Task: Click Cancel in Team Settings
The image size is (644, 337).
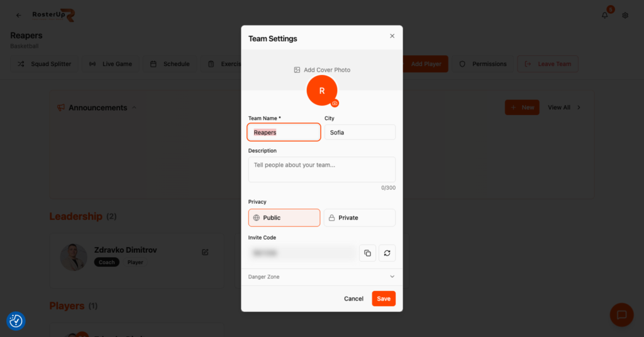Action: pyautogui.click(x=353, y=299)
